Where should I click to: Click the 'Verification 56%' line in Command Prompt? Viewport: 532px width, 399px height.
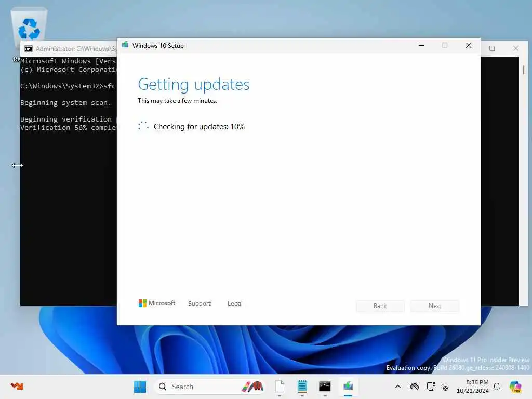(68, 128)
